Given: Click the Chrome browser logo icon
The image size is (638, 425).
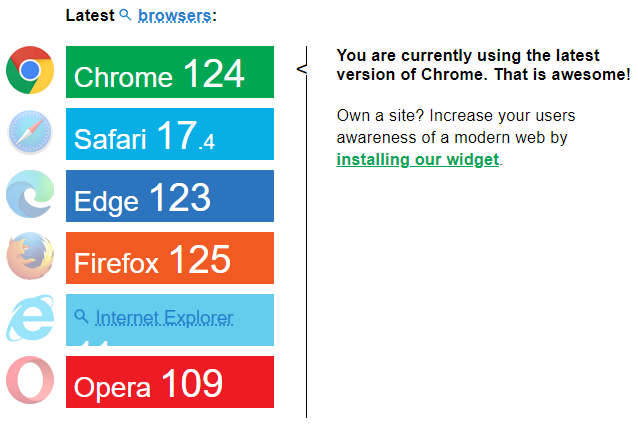Looking at the screenshot, I should (x=30, y=71).
